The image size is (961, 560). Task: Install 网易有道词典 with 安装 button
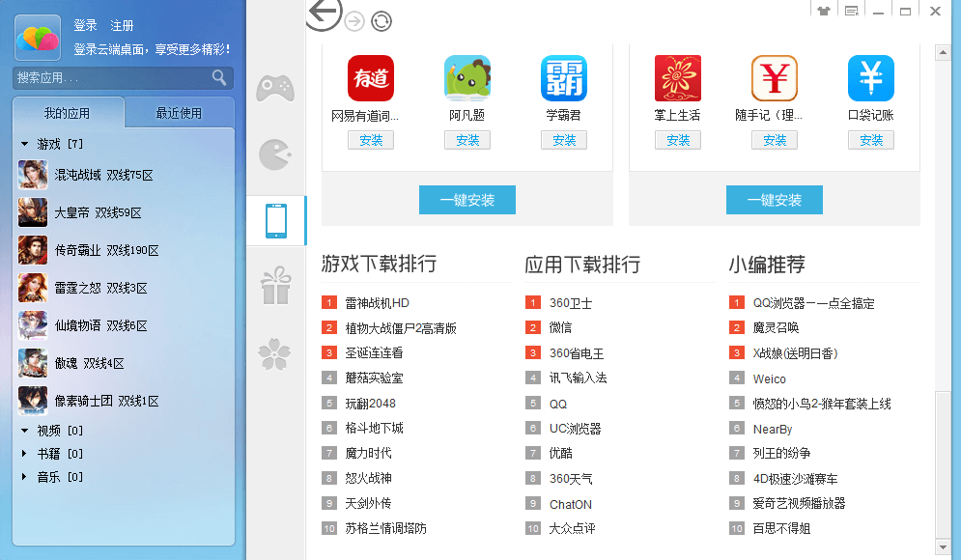[x=371, y=140]
